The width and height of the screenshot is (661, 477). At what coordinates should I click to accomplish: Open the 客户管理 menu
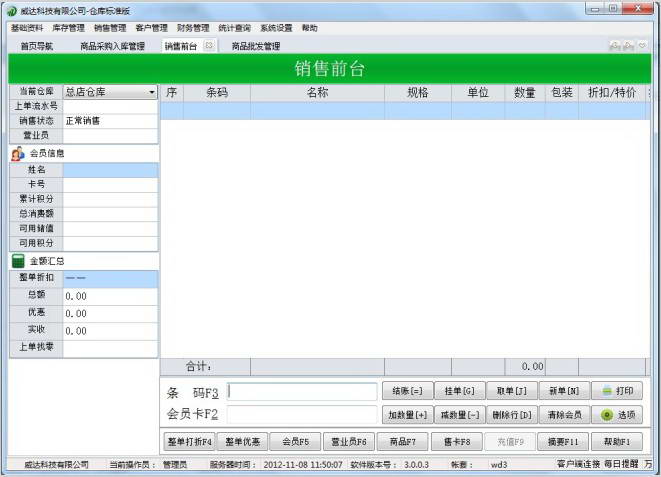(151, 28)
